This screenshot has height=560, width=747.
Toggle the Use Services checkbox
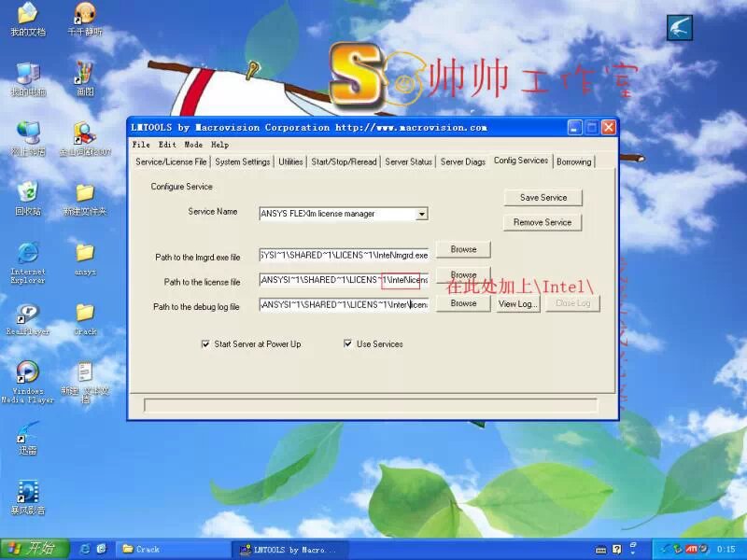coord(348,344)
